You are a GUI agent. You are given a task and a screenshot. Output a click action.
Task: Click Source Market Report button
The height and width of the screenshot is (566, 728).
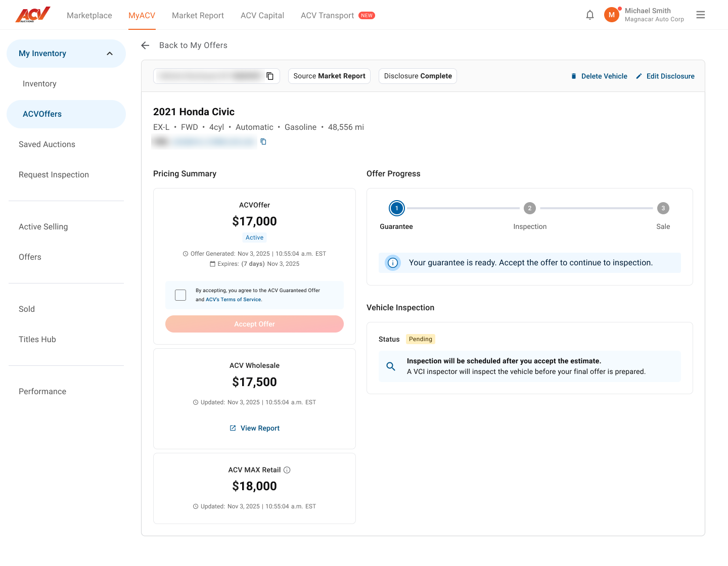coord(329,76)
